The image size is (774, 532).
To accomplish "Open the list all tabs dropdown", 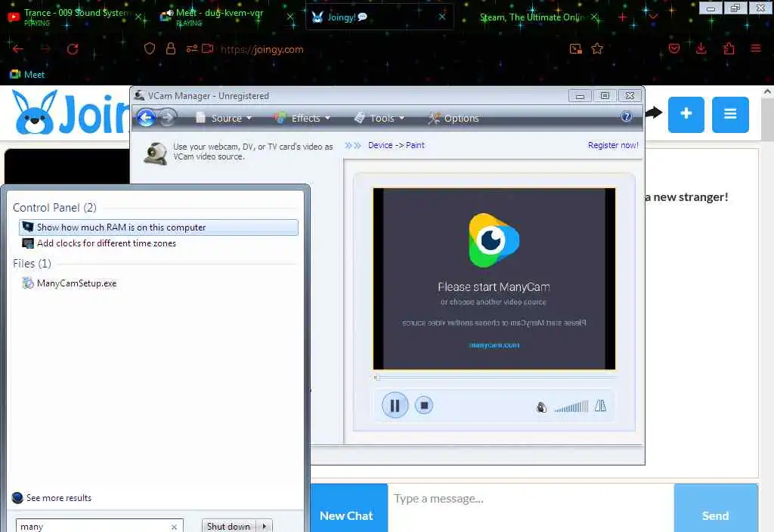I will (x=653, y=17).
